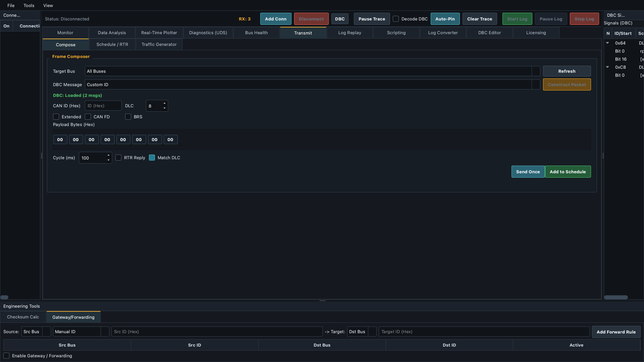The height and width of the screenshot is (362, 644).
Task: Open the DBC Message dropdown
Action: (312, 84)
